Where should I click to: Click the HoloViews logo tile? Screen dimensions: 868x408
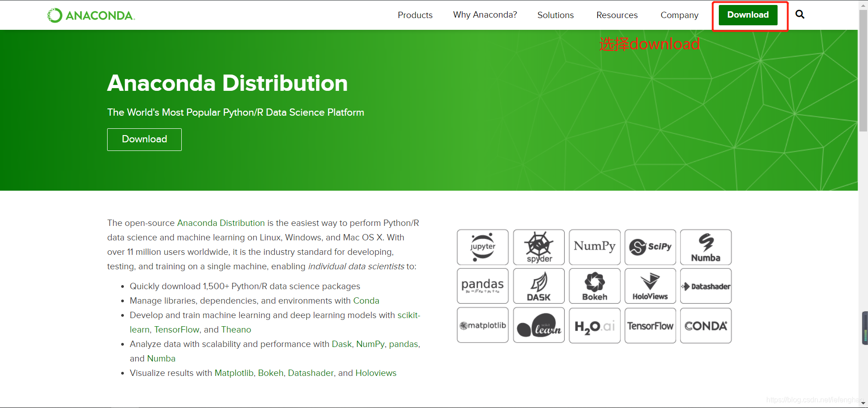(650, 286)
